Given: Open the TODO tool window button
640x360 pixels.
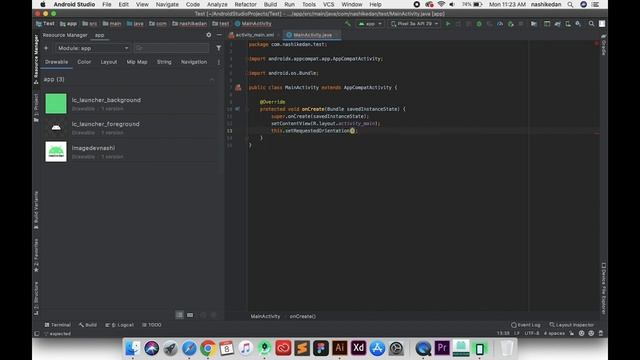Looking at the screenshot, I should click(151, 325).
